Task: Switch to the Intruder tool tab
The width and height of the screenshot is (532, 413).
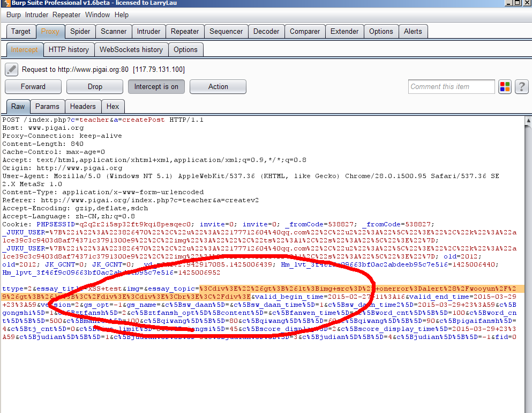Action: (148, 31)
